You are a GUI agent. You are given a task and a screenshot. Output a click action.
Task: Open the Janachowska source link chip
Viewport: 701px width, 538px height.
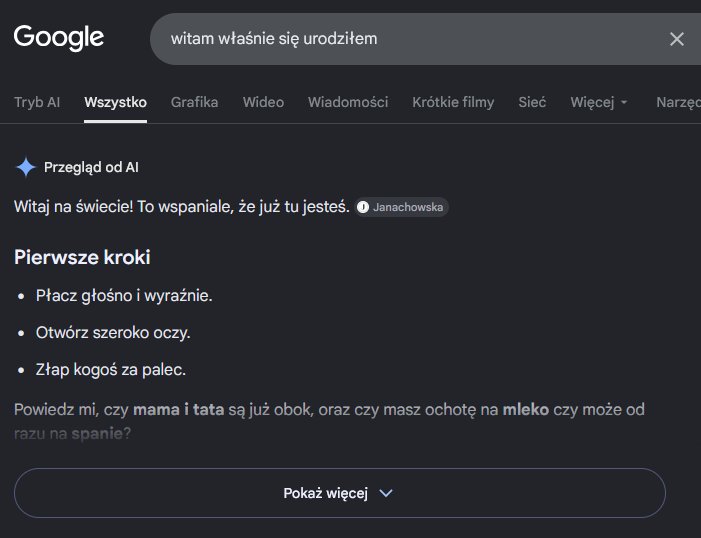pos(401,207)
